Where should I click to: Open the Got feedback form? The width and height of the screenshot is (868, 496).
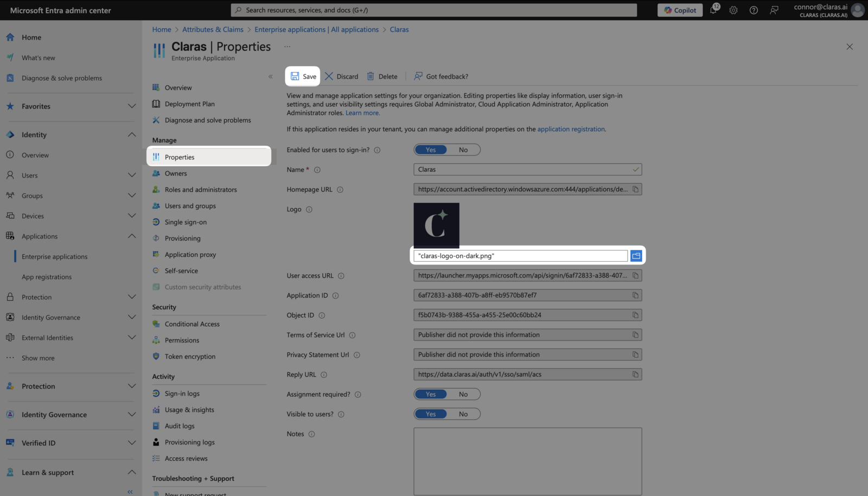coord(441,76)
